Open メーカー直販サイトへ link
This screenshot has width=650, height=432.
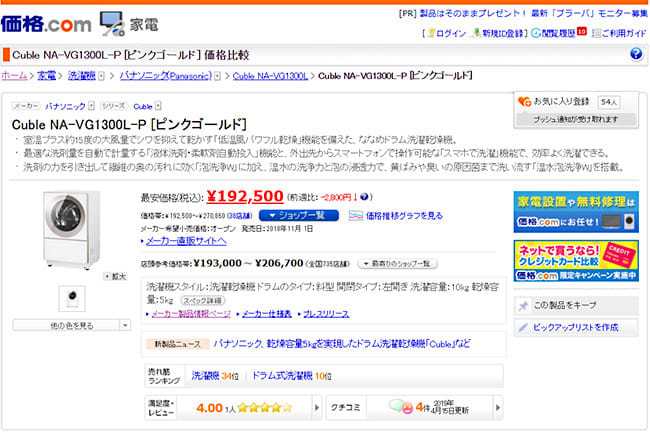coord(186,241)
